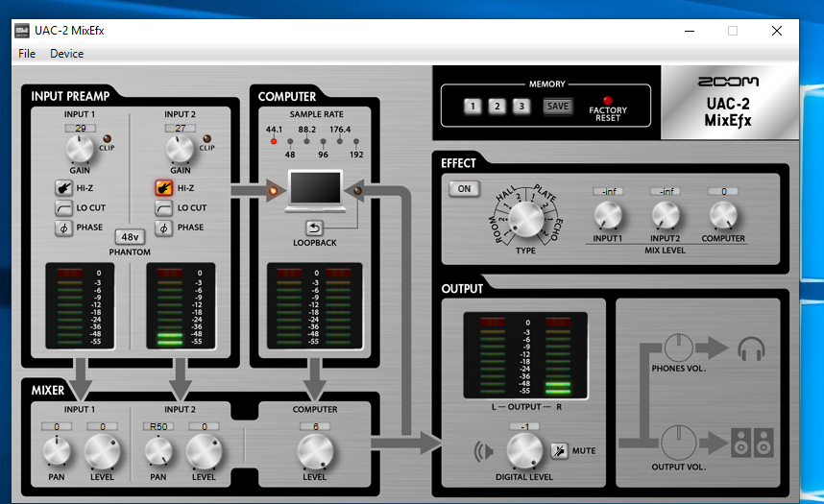Invert Phase on Input 2
This screenshot has width=824, height=504.
(x=164, y=228)
